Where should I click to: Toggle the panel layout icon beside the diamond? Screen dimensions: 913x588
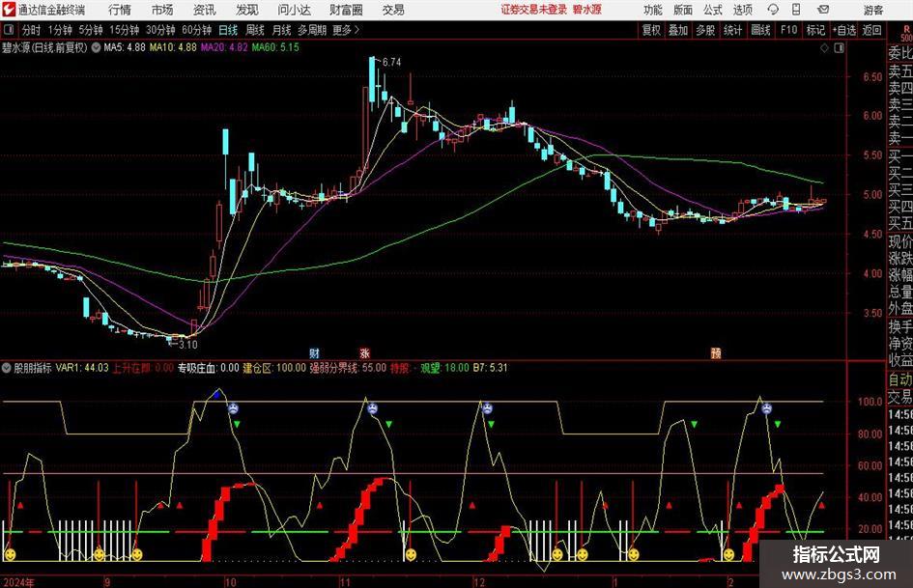pyautogui.click(x=839, y=48)
